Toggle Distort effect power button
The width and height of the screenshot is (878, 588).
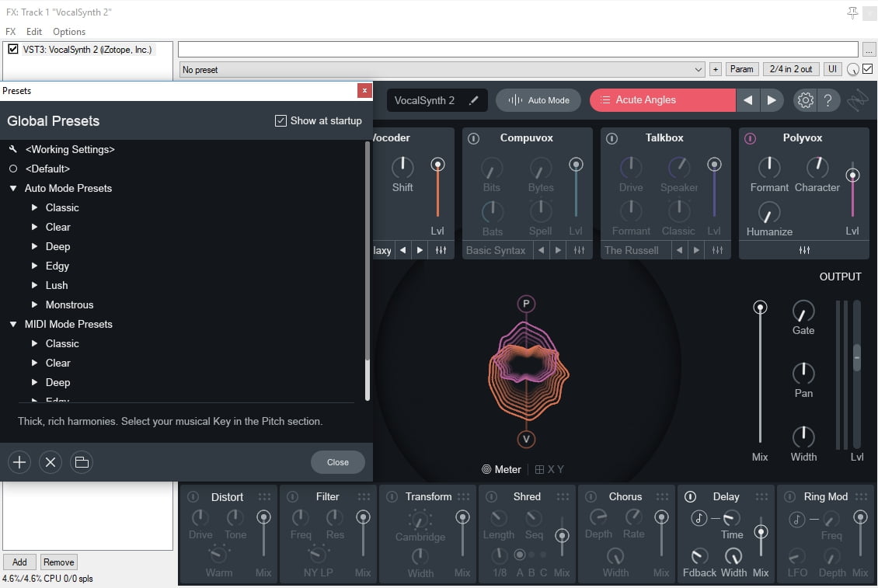[x=193, y=496]
